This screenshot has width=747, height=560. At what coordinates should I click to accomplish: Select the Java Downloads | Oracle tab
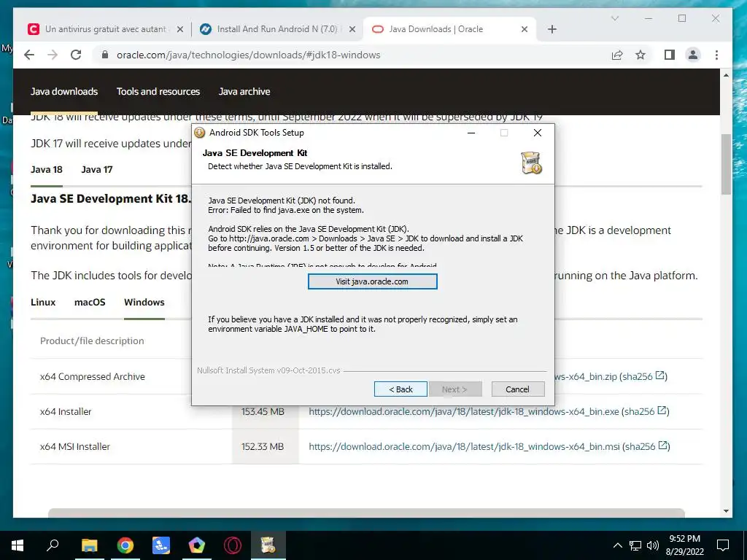tap(436, 29)
